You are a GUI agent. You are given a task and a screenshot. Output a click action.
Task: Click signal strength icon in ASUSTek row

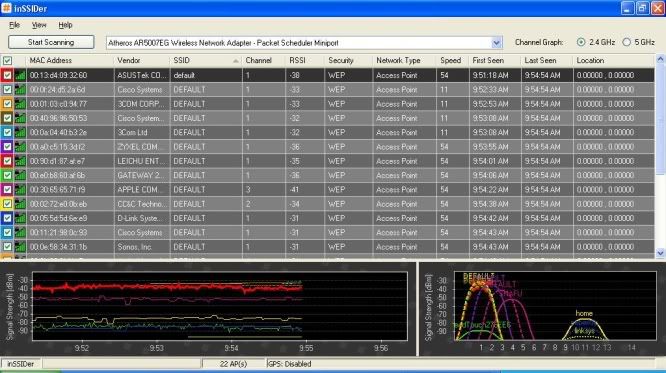click(x=20, y=75)
